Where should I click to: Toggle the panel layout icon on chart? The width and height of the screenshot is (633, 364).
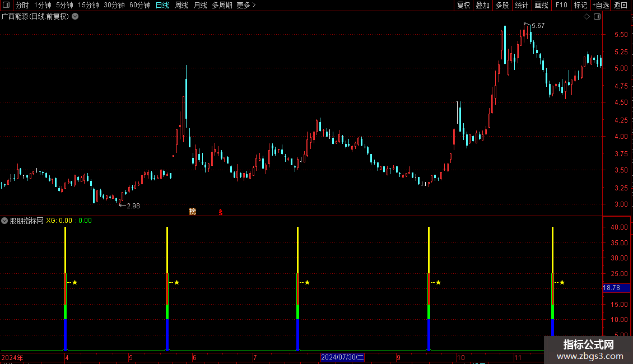click(x=597, y=17)
